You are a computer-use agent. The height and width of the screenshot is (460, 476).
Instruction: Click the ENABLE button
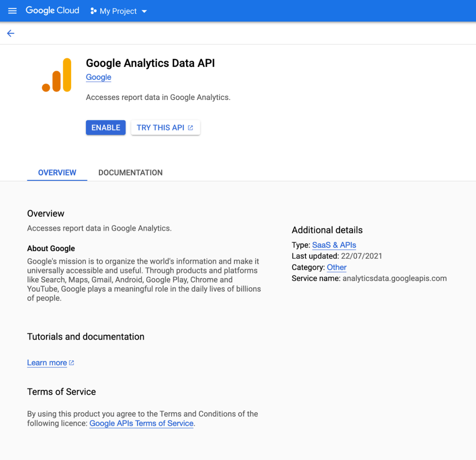[106, 127]
